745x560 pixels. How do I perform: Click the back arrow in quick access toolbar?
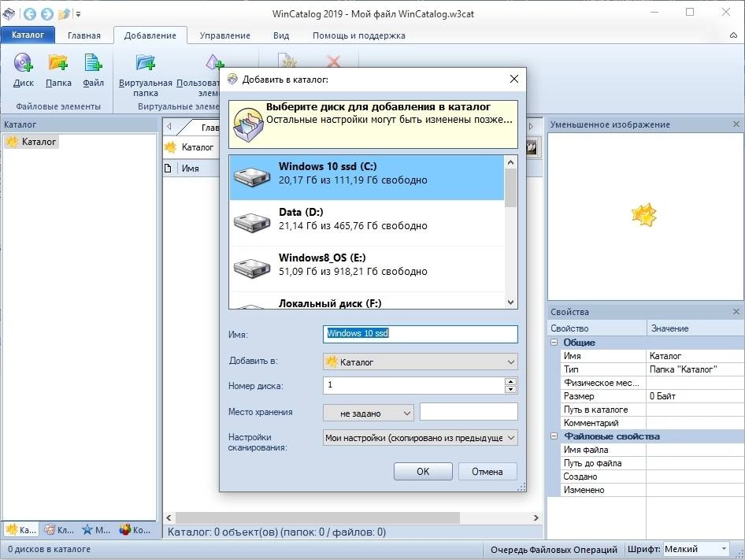(x=29, y=14)
